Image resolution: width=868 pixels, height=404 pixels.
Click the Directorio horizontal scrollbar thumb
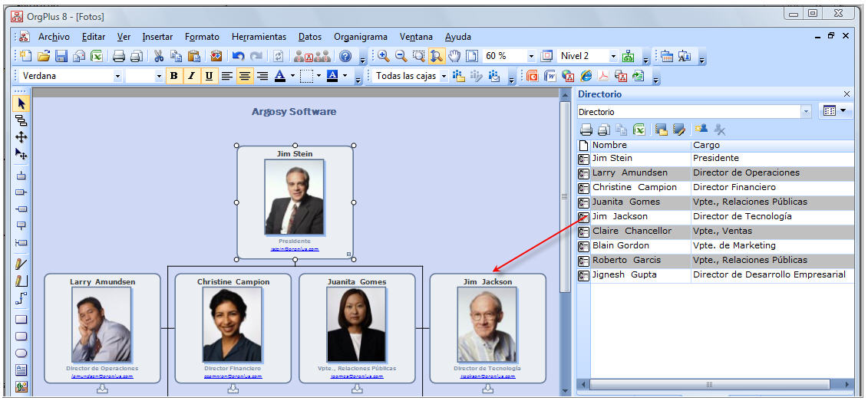click(710, 384)
